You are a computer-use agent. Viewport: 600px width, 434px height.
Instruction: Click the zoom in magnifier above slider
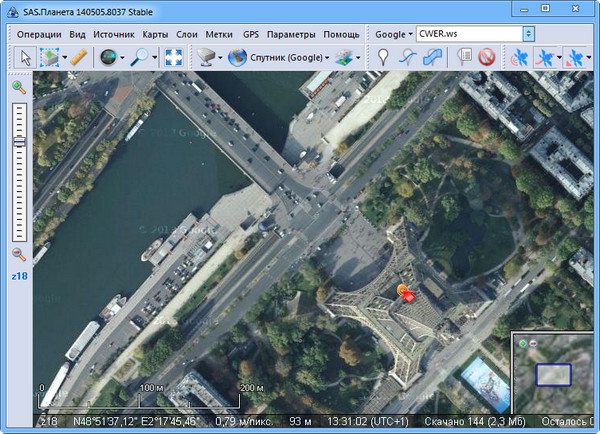[19, 88]
